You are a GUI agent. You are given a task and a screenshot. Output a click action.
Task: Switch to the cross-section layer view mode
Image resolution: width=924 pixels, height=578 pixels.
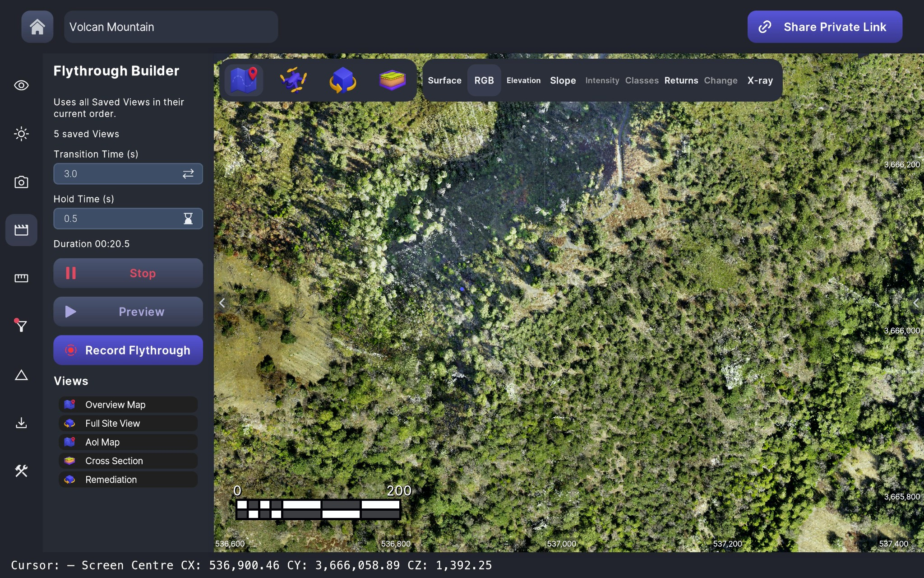[x=393, y=80]
